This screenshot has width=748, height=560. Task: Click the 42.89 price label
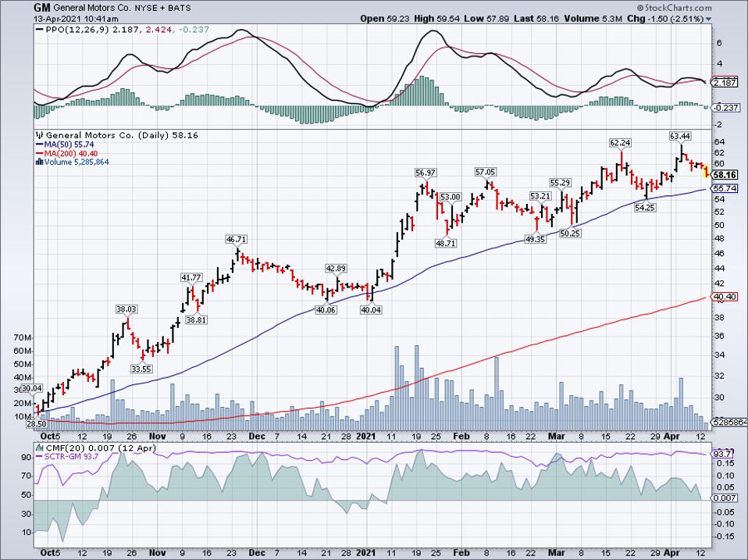click(336, 268)
